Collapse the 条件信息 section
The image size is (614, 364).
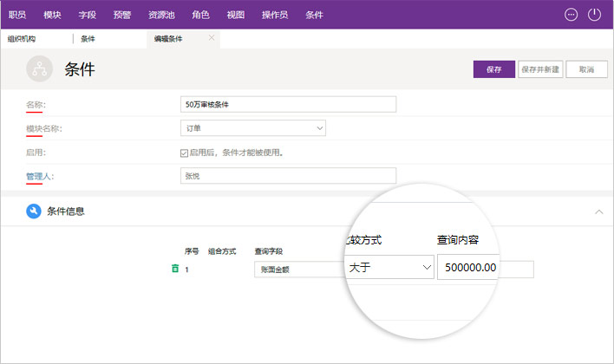point(598,211)
